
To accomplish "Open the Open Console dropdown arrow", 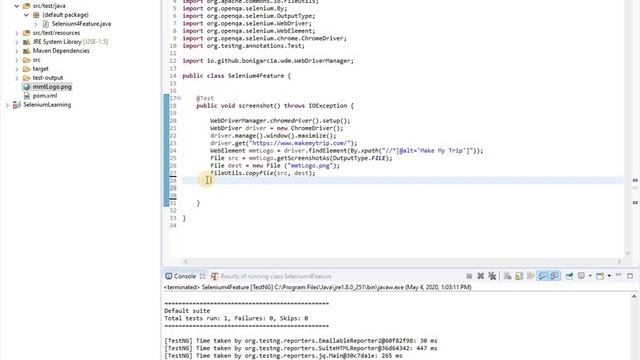I will point(609,276).
